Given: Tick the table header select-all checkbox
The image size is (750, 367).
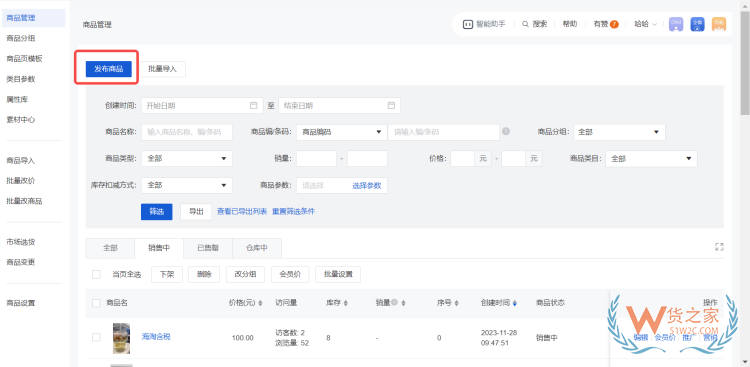Looking at the screenshot, I should (x=96, y=303).
